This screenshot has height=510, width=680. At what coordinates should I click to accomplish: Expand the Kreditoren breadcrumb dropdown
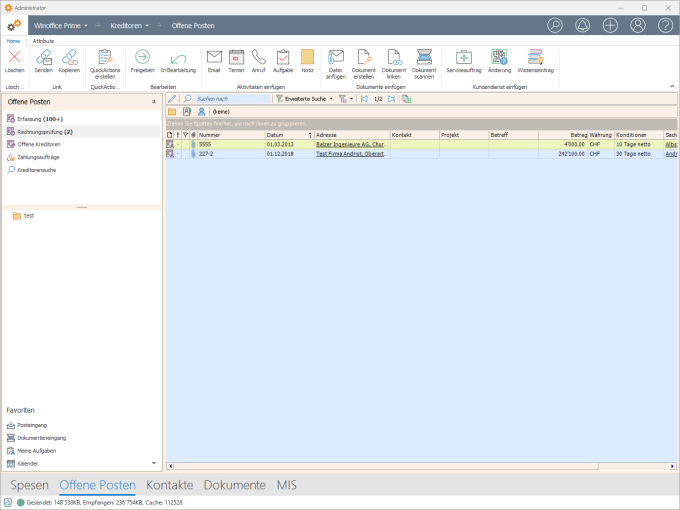[131, 25]
